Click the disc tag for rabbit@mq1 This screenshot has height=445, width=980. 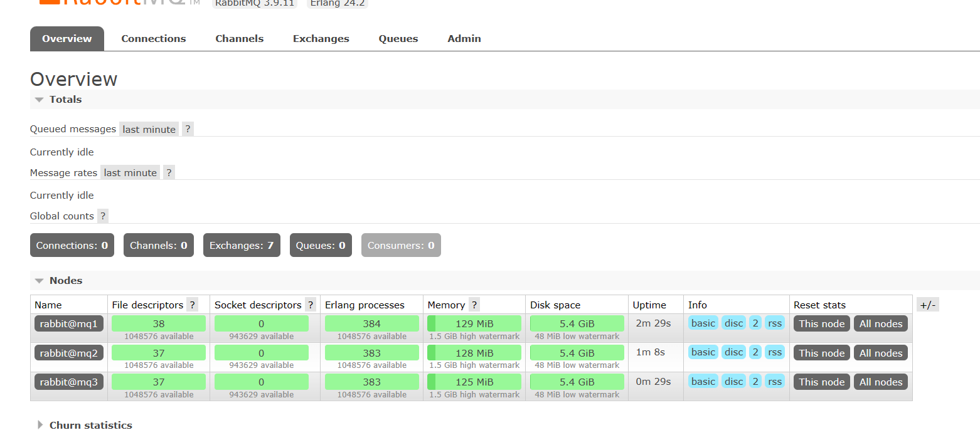click(x=734, y=323)
